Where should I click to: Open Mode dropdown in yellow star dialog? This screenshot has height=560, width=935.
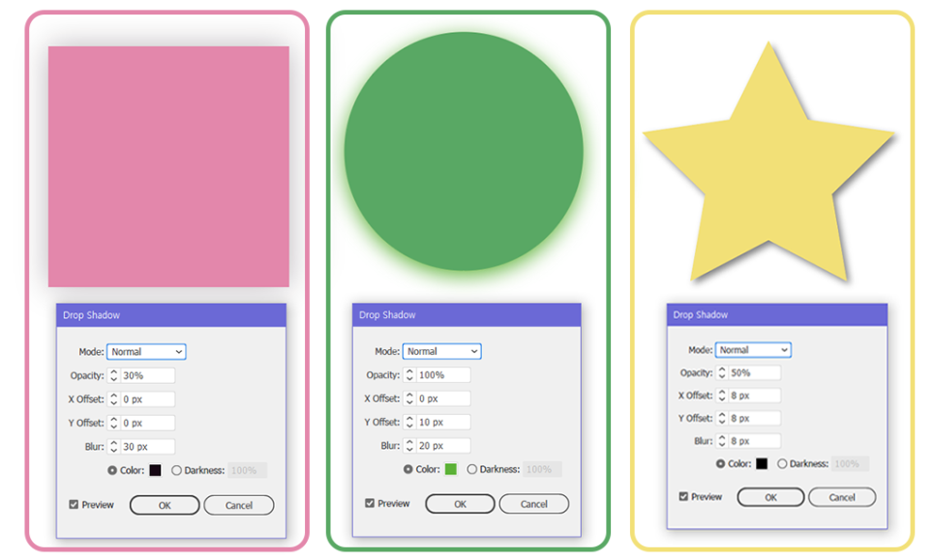tap(753, 350)
